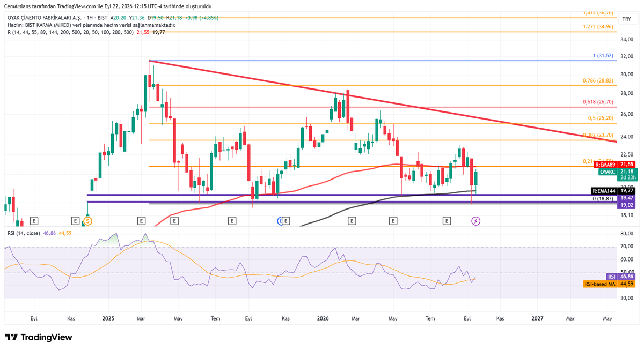The height and width of the screenshot is (350, 644).
Task: Click the 80,00 RSI scale value
Action: pos(627,234)
